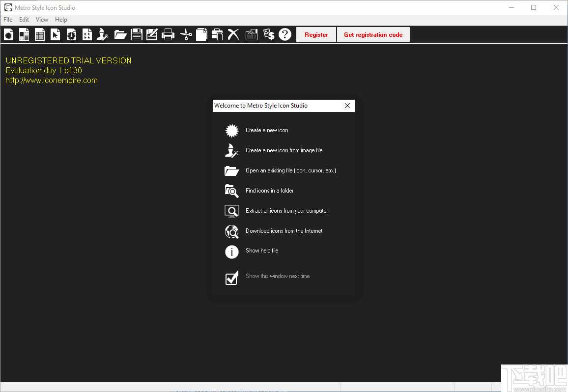Click the info circle icon in the welcome dialog
Screen dimensions: 568x392
point(232,252)
